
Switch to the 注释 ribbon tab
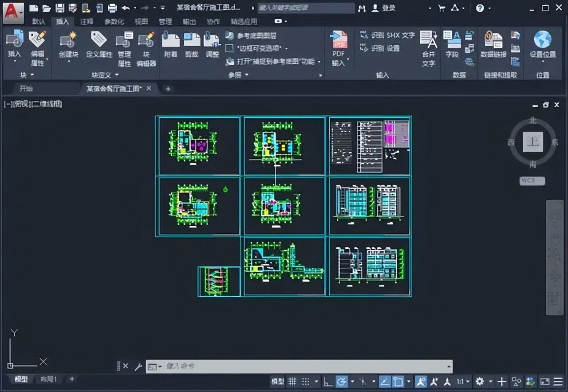tap(87, 21)
